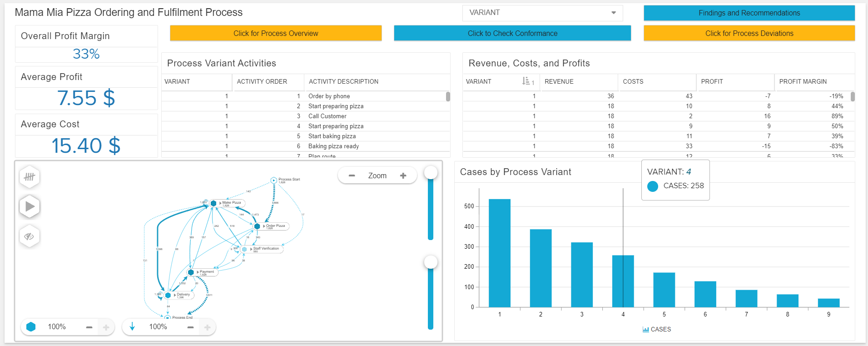868x346 pixels.
Task: Click the blue down-arrow paths icon
Action: click(132, 326)
